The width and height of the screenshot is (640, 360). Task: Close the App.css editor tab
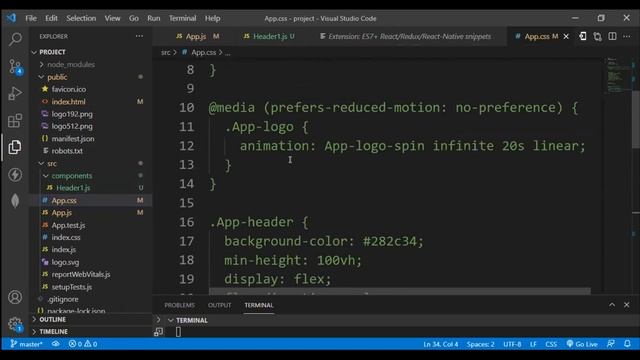point(566,36)
